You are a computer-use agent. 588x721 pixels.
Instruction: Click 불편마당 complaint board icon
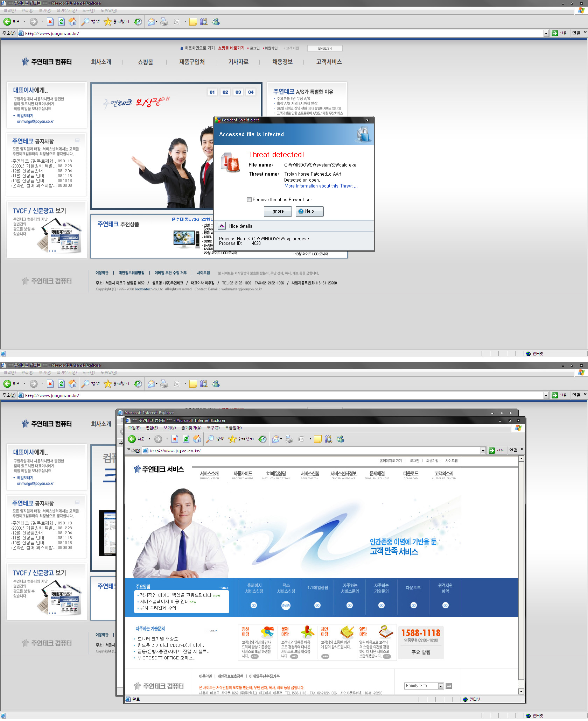pyautogui.click(x=307, y=632)
